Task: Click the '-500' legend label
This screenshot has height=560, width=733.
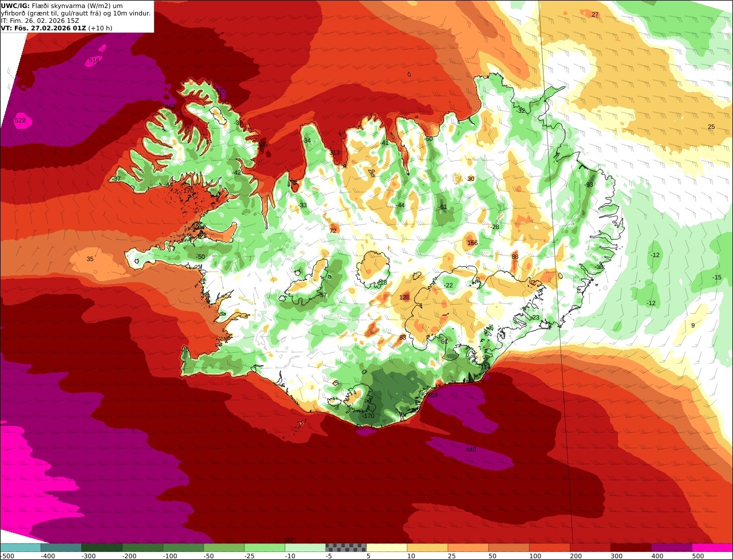Action: pos(7,556)
